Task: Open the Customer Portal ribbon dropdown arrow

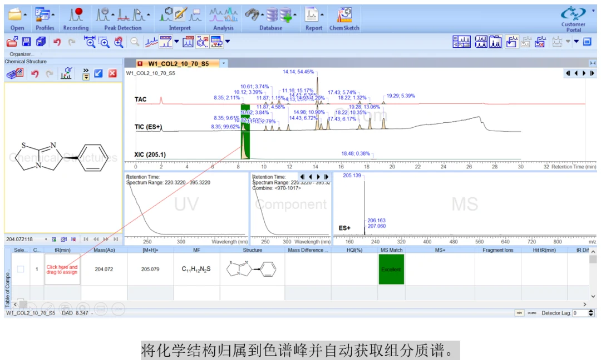Action: pos(593,11)
